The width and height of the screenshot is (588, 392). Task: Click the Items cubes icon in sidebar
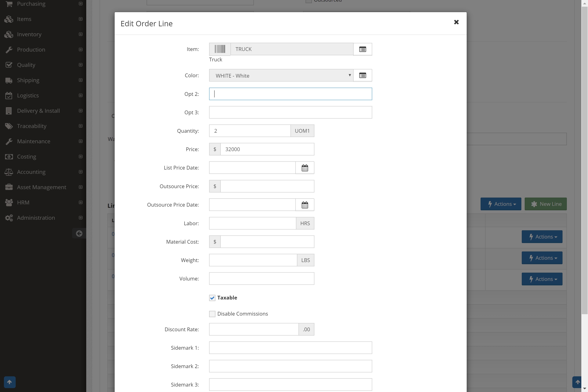[9, 19]
